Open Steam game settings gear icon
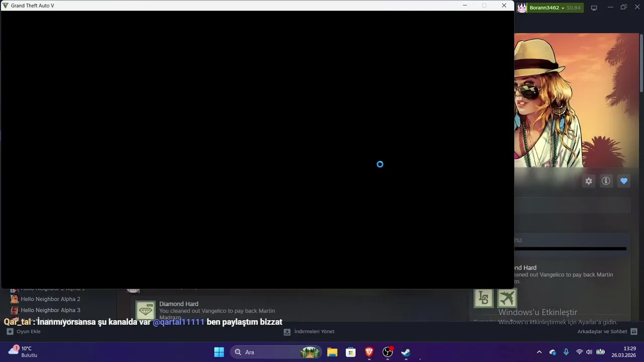The image size is (644, 362). (x=589, y=181)
